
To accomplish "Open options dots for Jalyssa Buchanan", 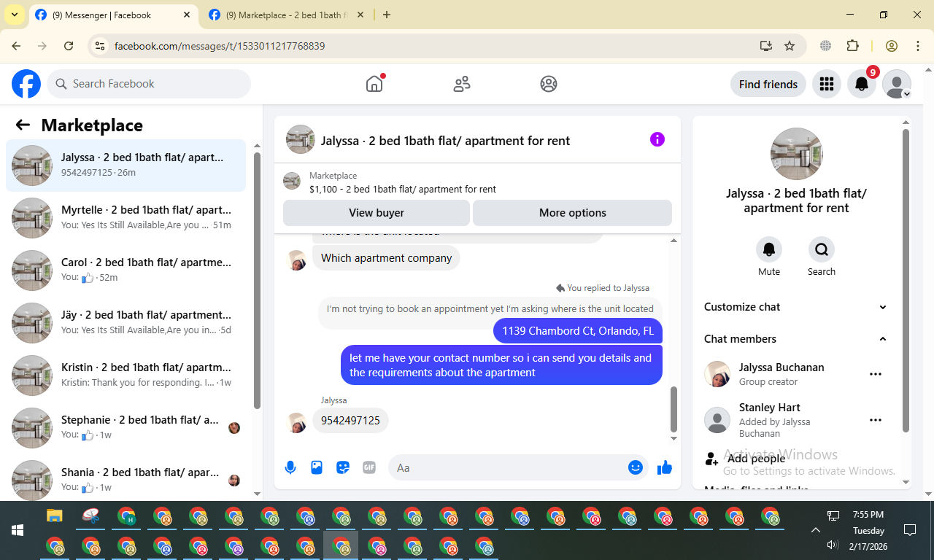I will tap(876, 374).
